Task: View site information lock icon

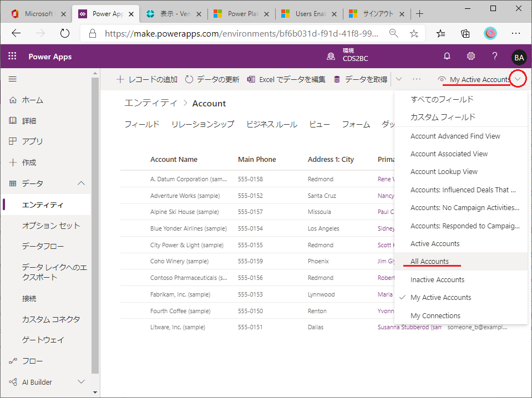Action: pyautogui.click(x=92, y=33)
